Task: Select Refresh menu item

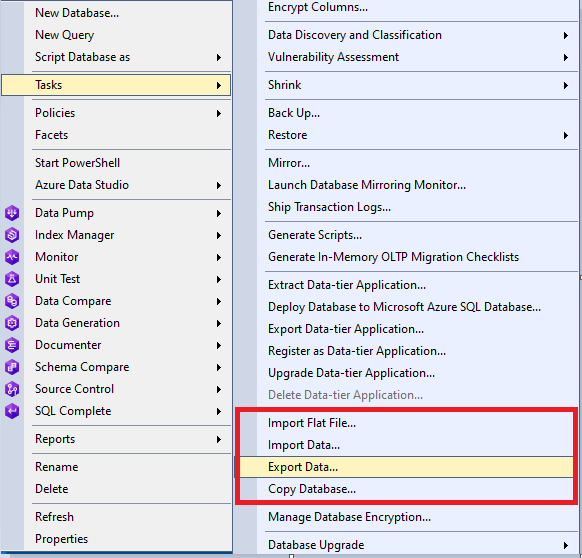Action: (54, 517)
